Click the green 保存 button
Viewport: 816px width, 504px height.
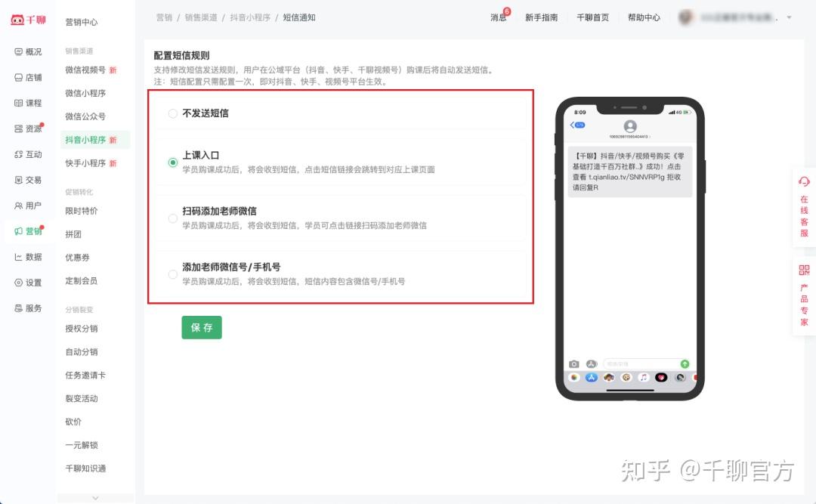tap(202, 327)
